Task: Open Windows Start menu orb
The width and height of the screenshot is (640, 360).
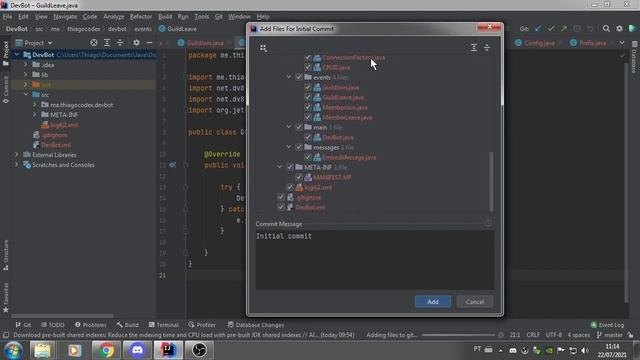Action: [13, 350]
